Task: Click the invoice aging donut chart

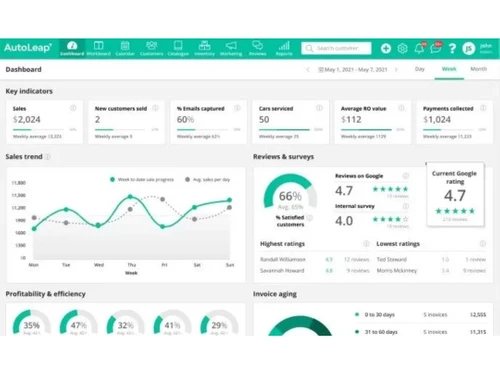Action: (300, 326)
